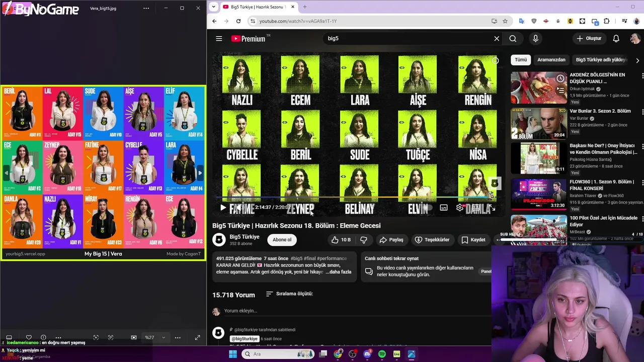The width and height of the screenshot is (644, 362).
Task: Clear the big5 search query
Action: 497,39
